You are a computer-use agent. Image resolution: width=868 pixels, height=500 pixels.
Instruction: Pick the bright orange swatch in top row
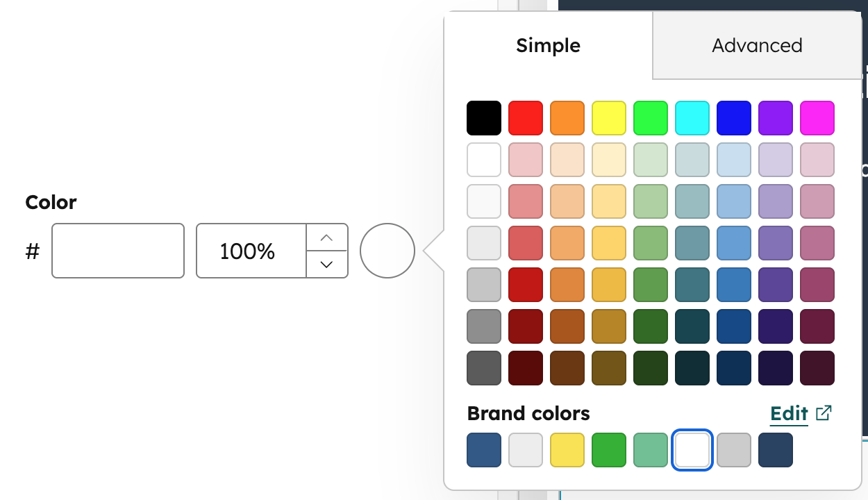(x=567, y=118)
